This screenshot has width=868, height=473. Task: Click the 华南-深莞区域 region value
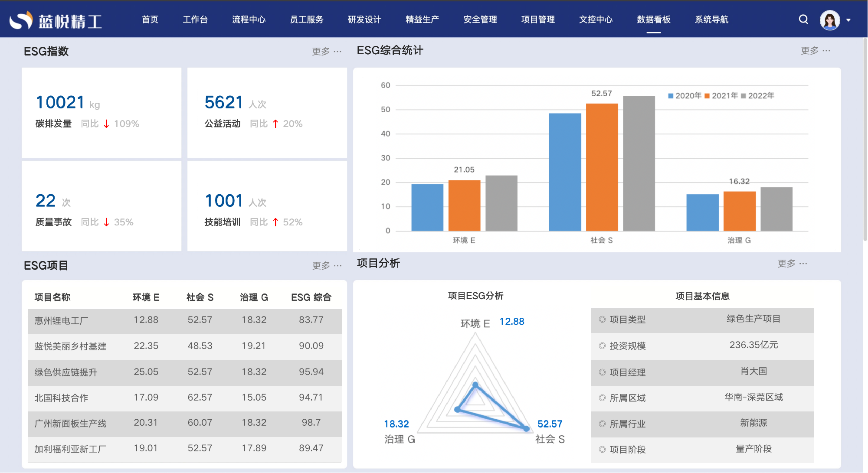point(753,397)
